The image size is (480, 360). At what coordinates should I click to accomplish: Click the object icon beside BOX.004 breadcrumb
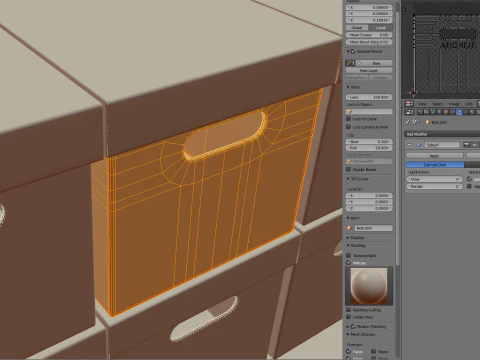427,122
